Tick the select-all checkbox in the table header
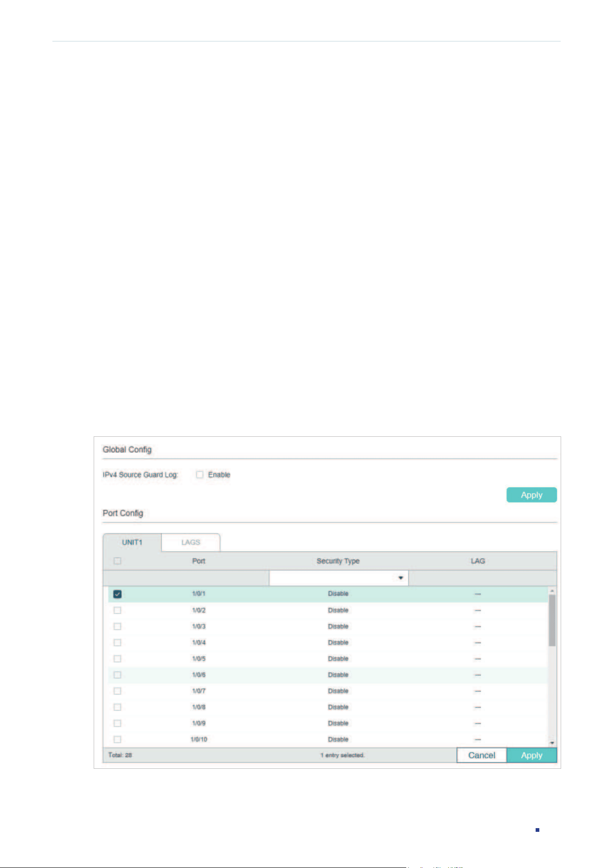Viewport: 614px width, 868px height. pyautogui.click(x=117, y=561)
